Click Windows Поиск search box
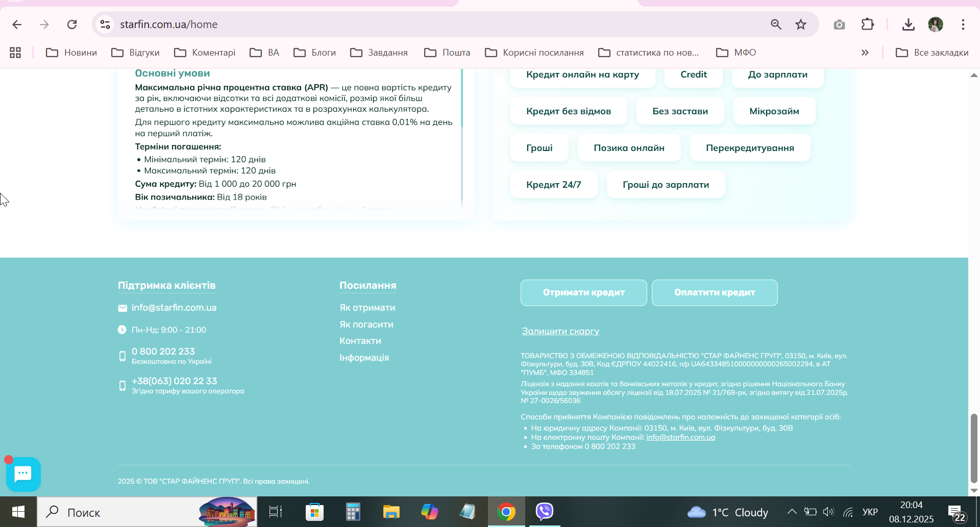 [x=147, y=512]
